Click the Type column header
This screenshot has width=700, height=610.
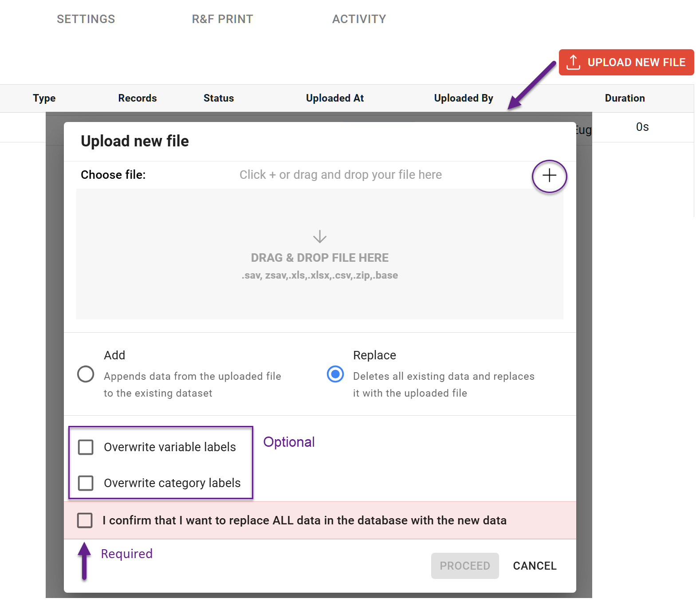44,98
